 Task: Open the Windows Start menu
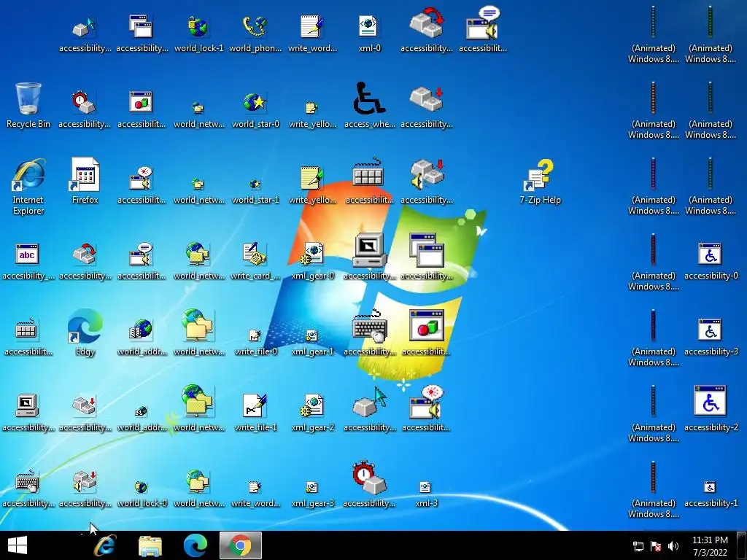point(18,545)
